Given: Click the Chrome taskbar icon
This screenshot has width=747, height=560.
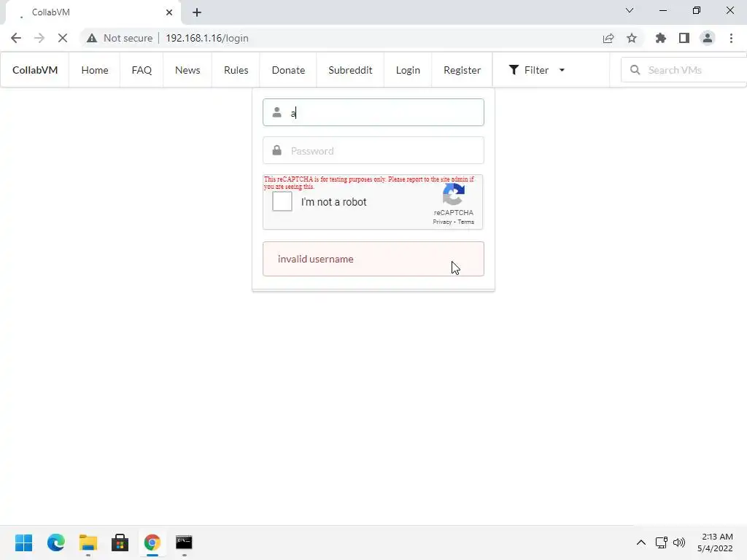Looking at the screenshot, I should 152,542.
